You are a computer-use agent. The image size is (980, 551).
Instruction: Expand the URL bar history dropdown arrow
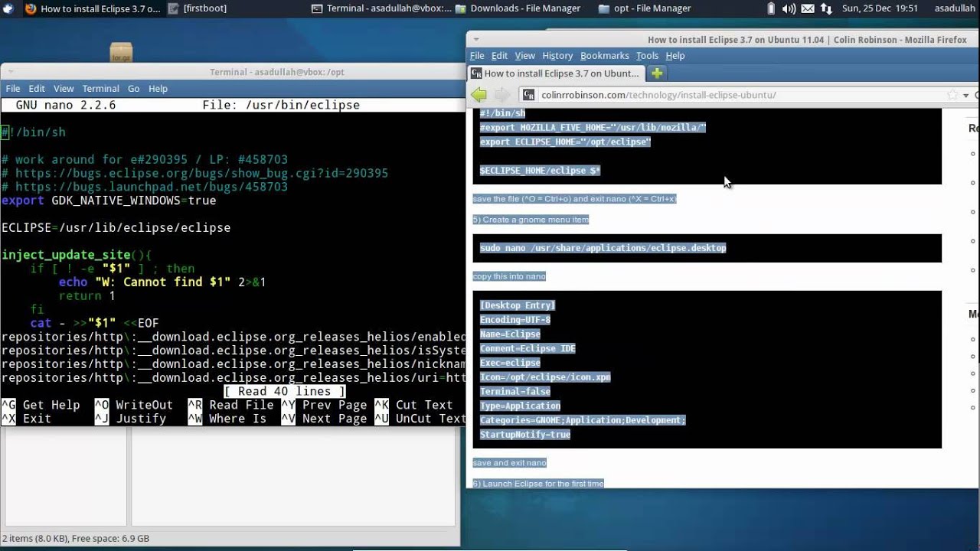coord(966,95)
